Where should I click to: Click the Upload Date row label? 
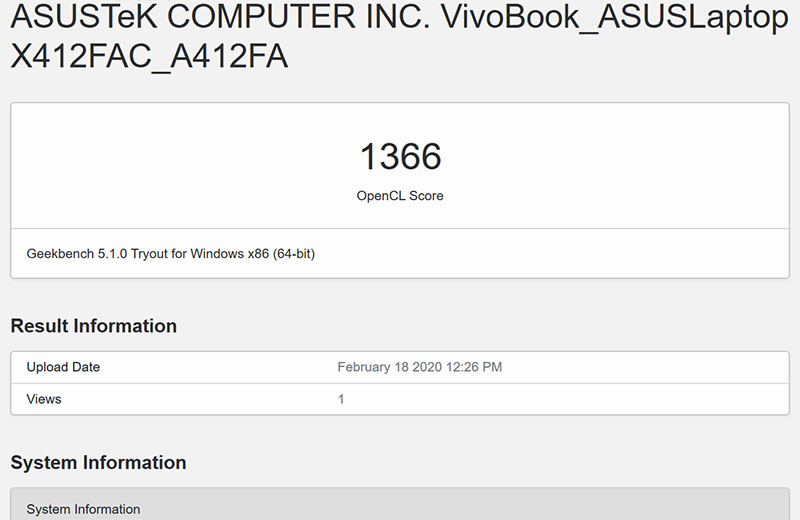(63, 367)
